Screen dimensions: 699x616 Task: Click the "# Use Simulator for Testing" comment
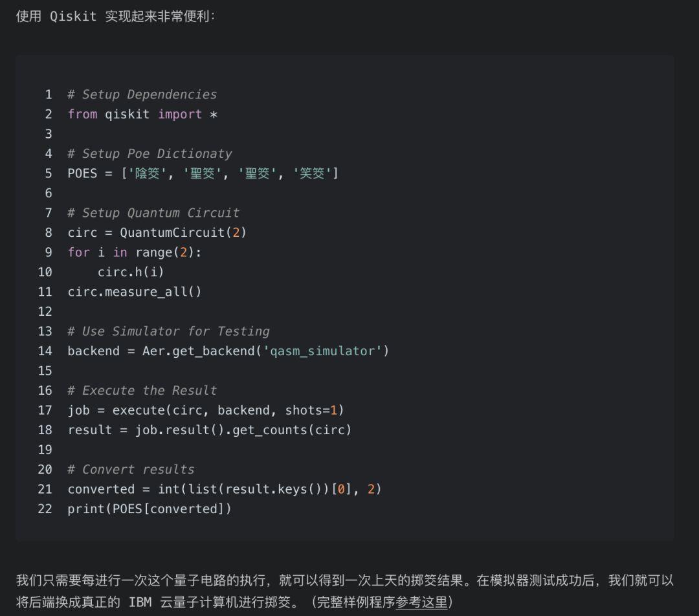pos(168,331)
